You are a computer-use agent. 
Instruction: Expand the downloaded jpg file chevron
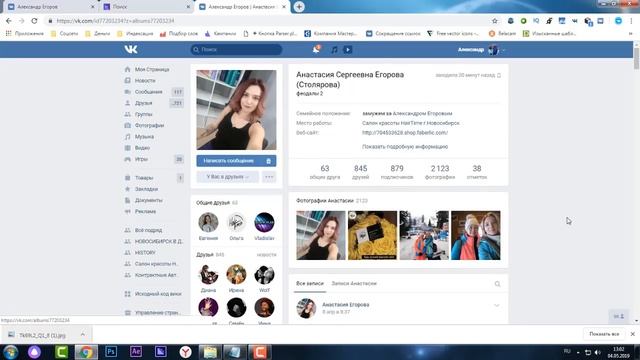[83, 334]
